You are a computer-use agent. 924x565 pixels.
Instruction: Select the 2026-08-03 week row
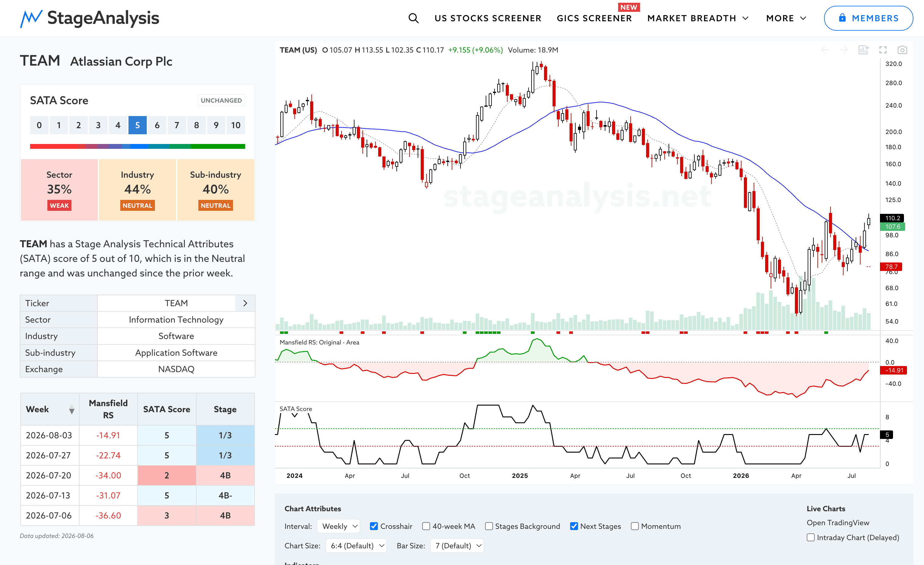(138, 435)
